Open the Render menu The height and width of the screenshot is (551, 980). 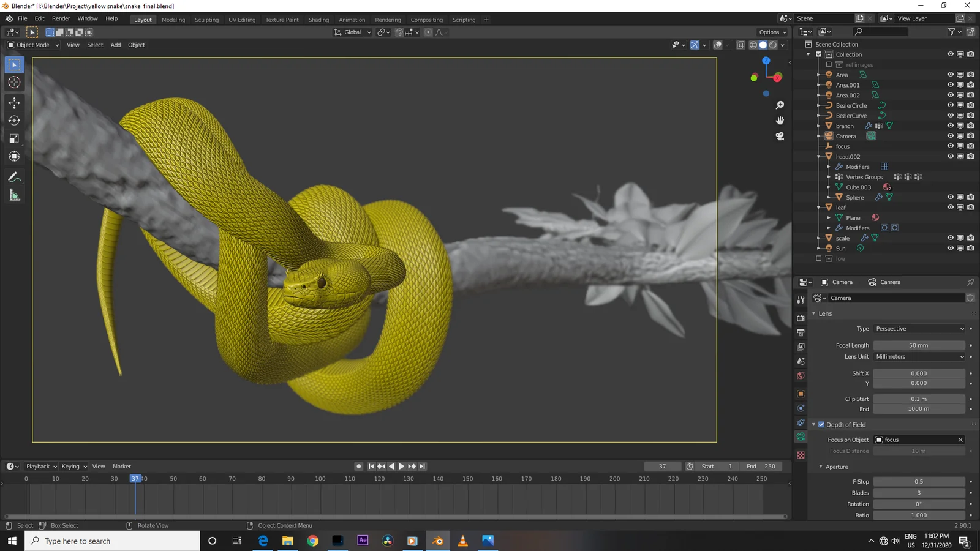click(61, 18)
